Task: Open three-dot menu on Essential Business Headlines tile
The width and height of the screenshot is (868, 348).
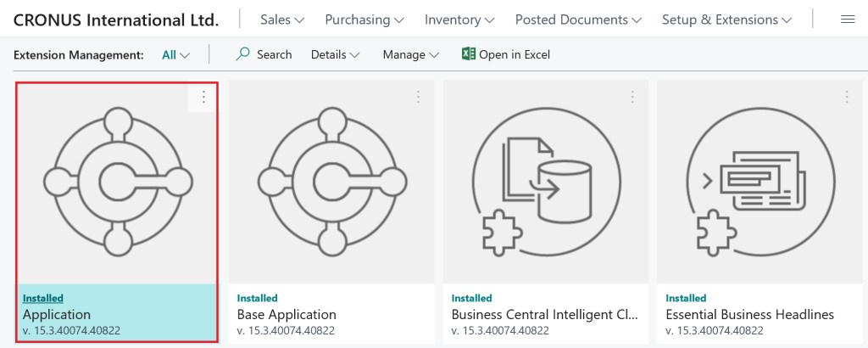Action: coord(845,98)
